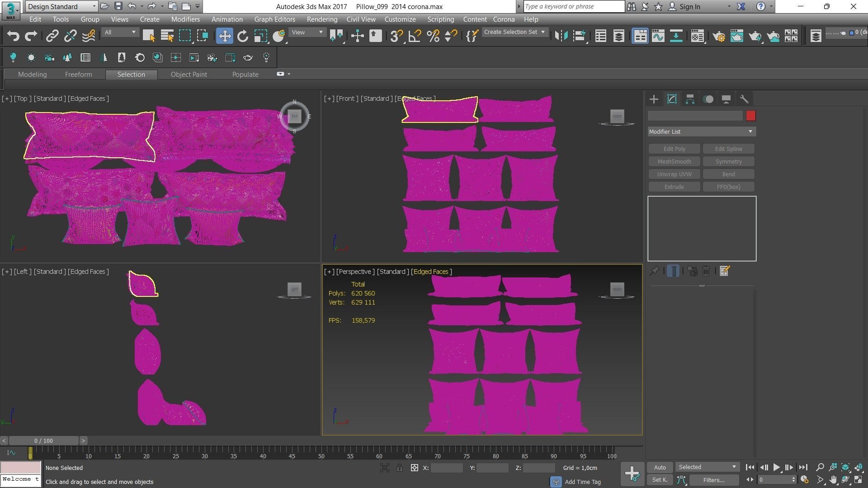Image resolution: width=868 pixels, height=488 pixels.
Task: Toggle the selection lock icon
Action: coord(400,468)
